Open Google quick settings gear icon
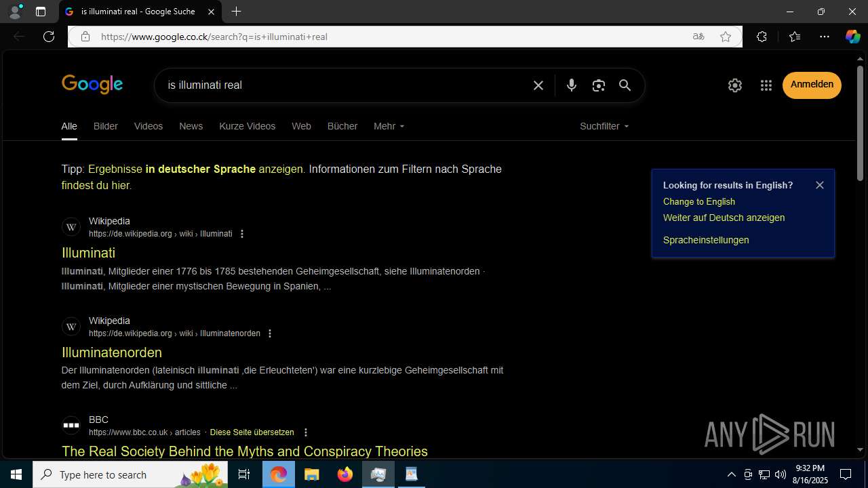 pyautogui.click(x=735, y=85)
